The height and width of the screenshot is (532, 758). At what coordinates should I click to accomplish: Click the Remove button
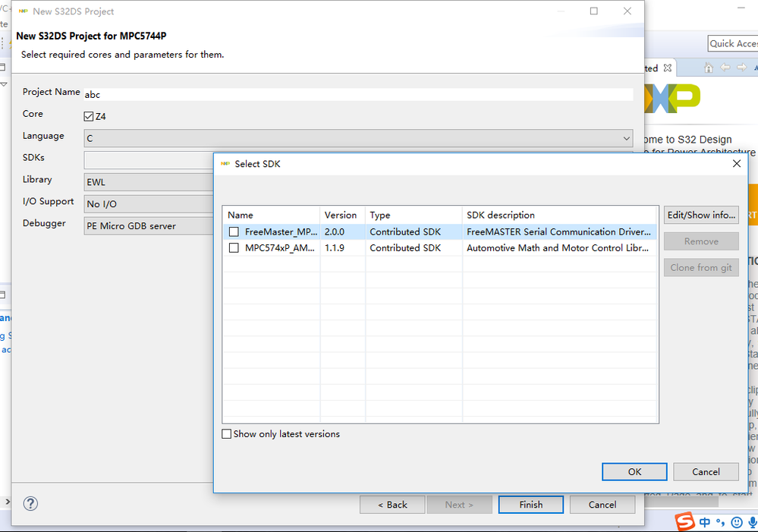(701, 241)
